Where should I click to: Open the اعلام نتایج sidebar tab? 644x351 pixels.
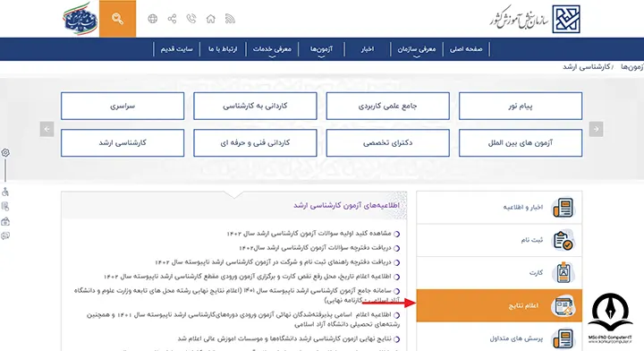pyautogui.click(x=499, y=305)
